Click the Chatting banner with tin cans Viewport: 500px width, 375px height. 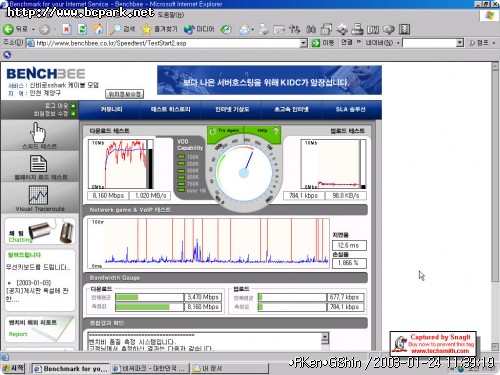coord(40,231)
